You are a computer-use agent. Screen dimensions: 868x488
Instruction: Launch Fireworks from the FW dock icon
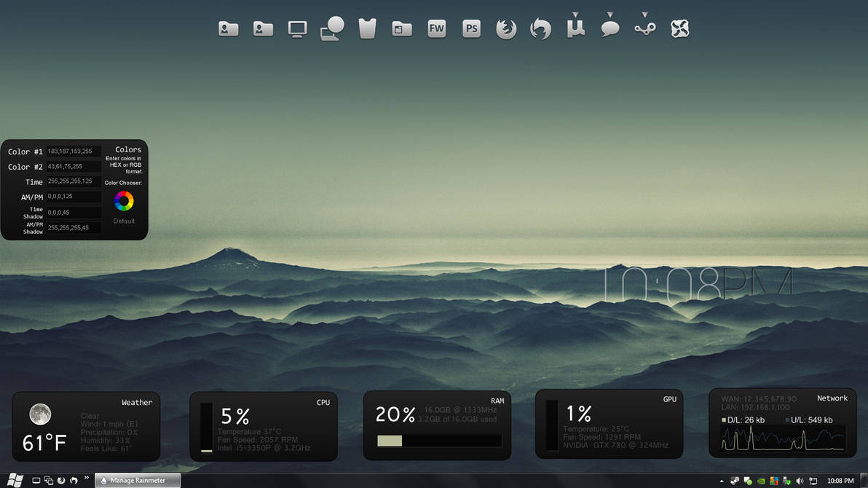pyautogui.click(x=437, y=28)
